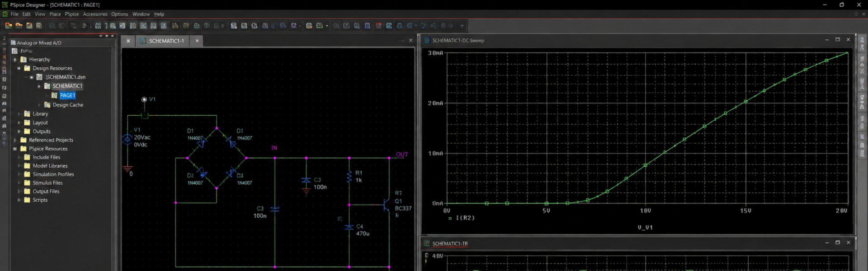This screenshot has height=271, width=868.
Task: Collapse the PSpice Resources folder
Action: [x=15, y=149]
